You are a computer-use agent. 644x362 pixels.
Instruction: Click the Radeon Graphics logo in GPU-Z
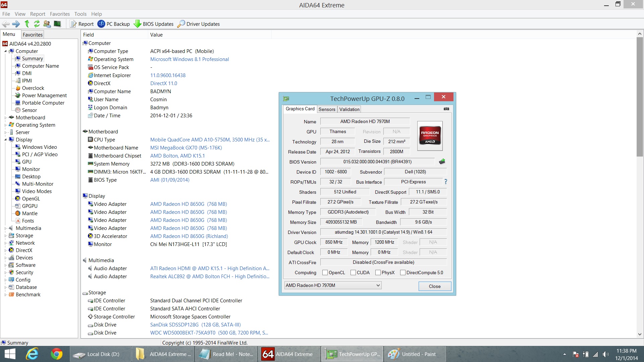tap(430, 136)
